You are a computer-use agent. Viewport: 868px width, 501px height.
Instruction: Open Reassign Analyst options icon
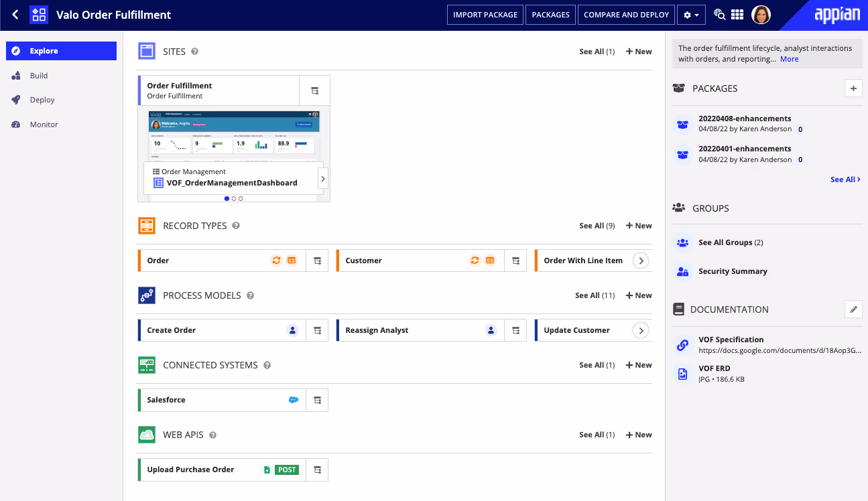515,330
